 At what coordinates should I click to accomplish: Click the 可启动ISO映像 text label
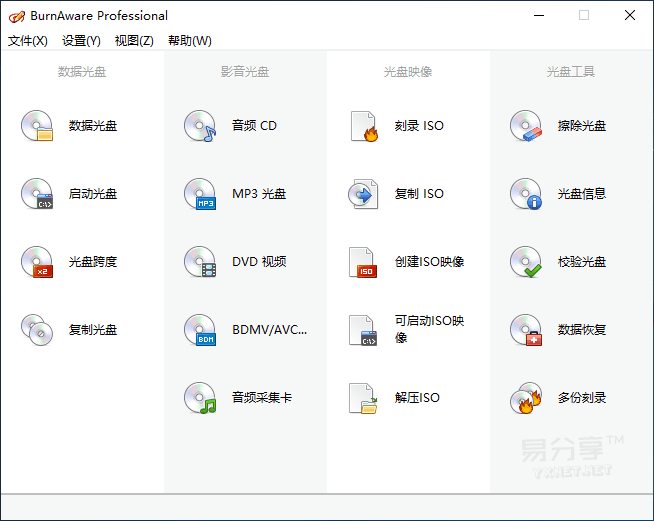430,329
